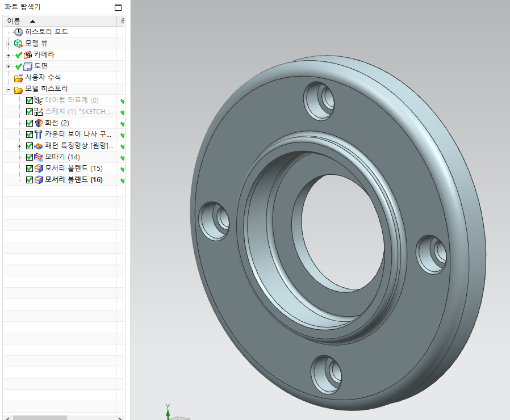
Task: Click the datum coordinate system icon
Action: pos(39,100)
